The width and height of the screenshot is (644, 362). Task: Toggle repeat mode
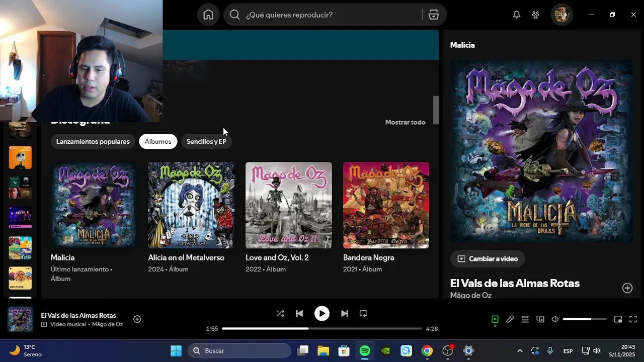click(364, 313)
